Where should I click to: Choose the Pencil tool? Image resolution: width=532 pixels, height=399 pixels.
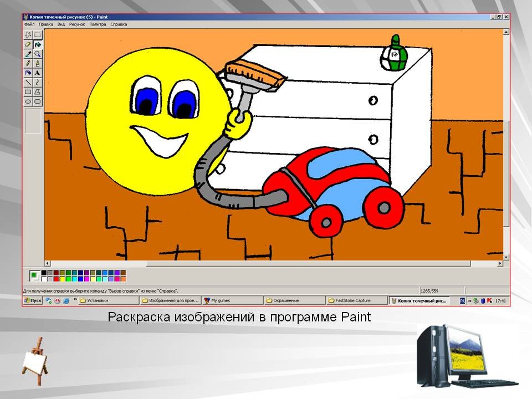28,63
